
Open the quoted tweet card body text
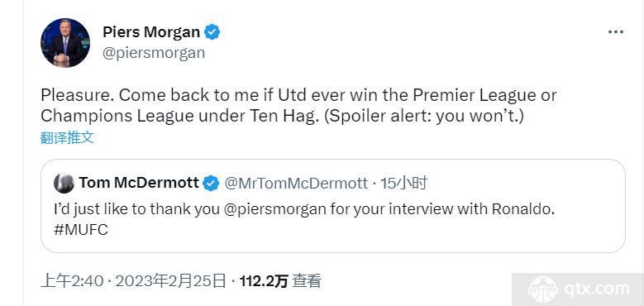coord(304,219)
